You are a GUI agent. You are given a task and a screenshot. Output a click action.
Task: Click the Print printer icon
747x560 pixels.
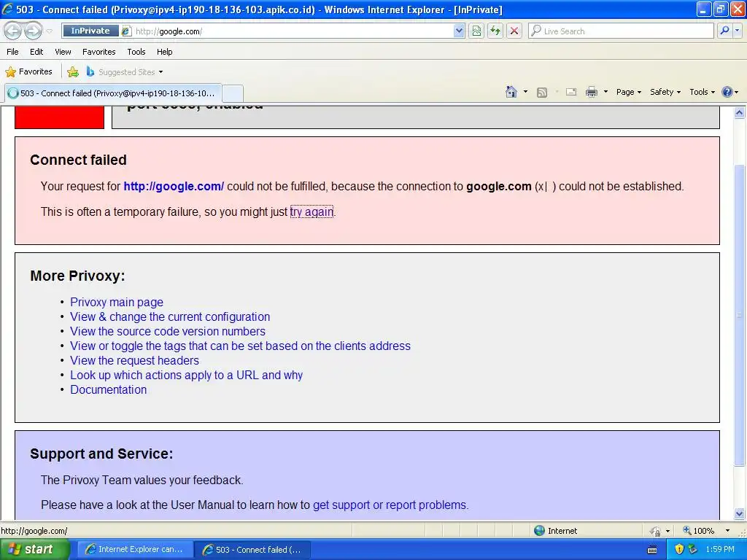click(x=591, y=93)
